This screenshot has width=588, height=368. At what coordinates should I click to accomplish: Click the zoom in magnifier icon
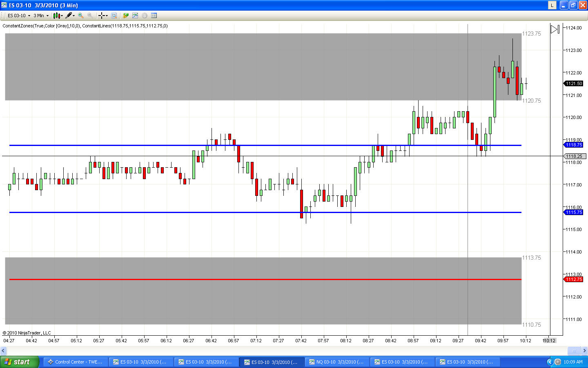coord(81,16)
